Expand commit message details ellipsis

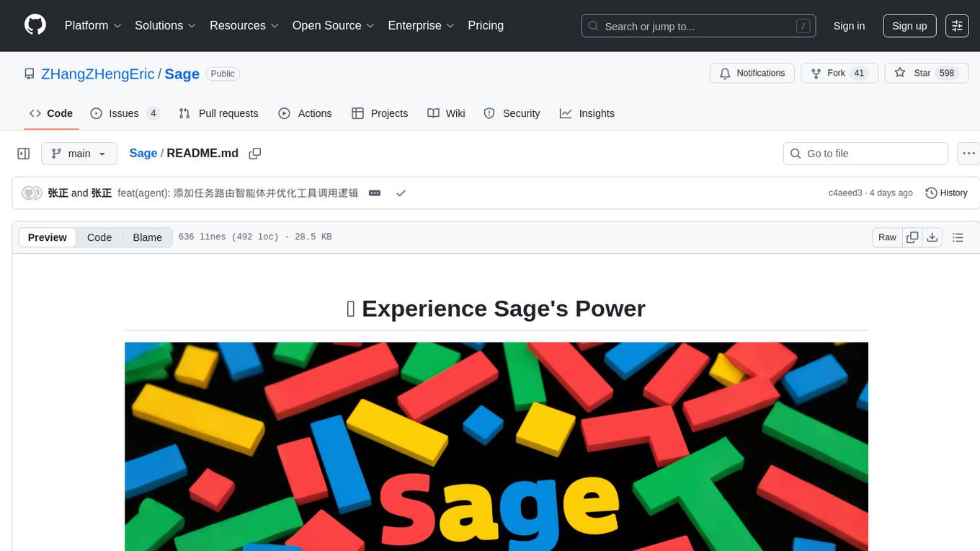tap(375, 193)
